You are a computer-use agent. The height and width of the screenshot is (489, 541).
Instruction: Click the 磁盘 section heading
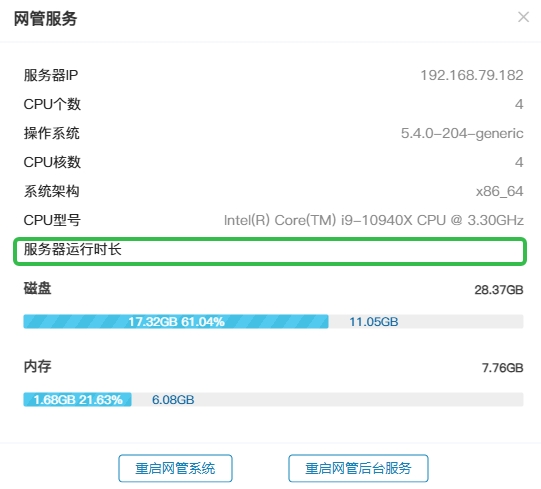click(x=37, y=288)
